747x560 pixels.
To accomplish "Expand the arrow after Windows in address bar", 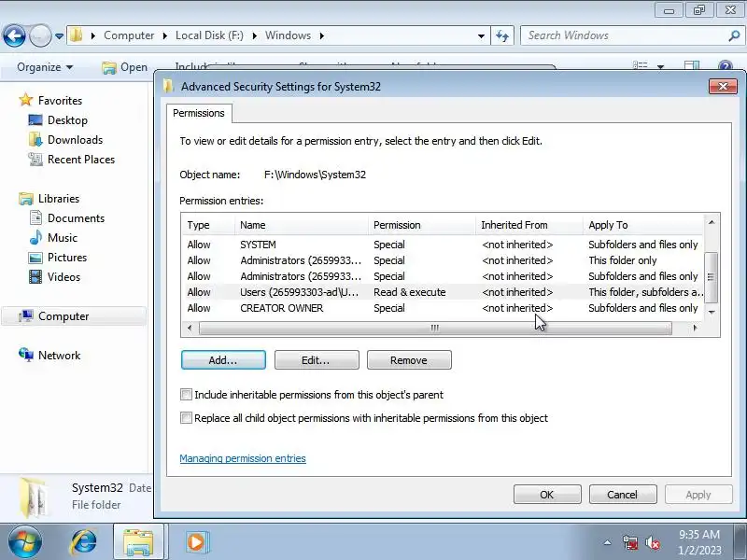I will tap(322, 35).
